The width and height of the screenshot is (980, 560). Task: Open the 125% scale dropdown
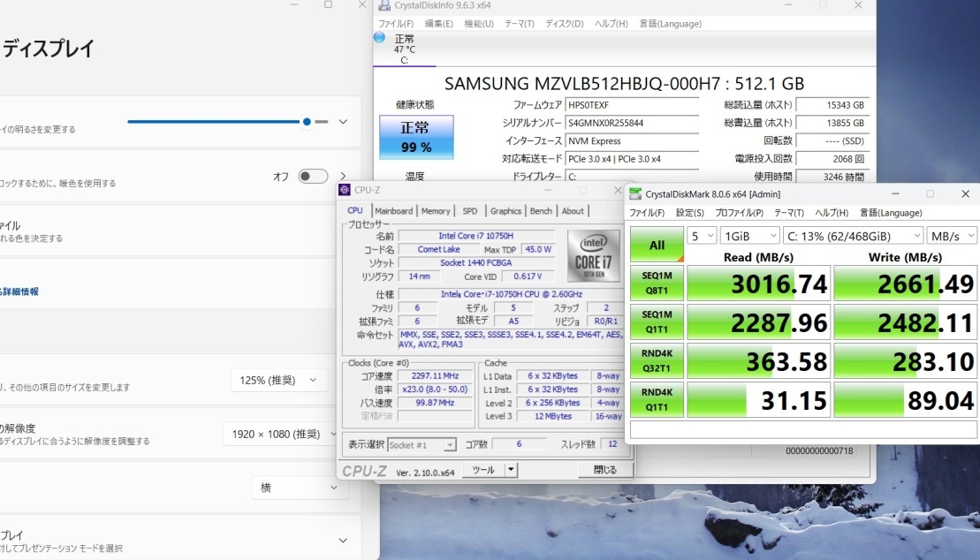(x=278, y=380)
